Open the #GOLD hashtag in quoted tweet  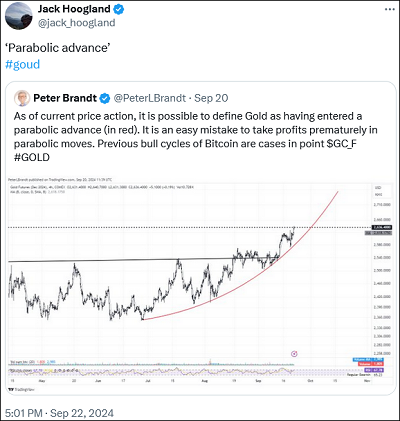(32, 157)
